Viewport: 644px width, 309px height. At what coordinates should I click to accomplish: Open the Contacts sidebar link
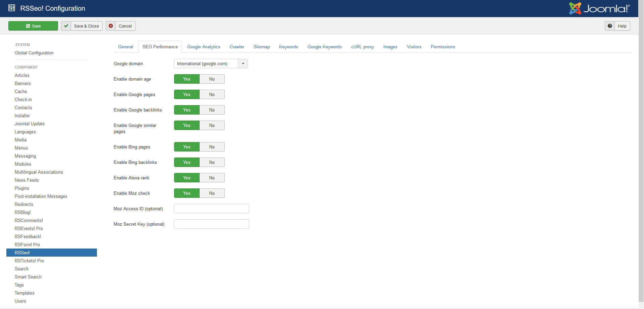[23, 107]
